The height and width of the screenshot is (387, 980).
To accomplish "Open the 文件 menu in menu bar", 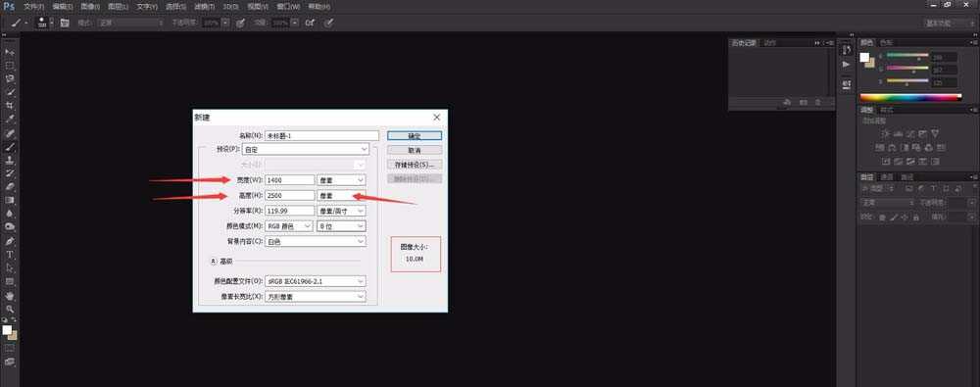I will pos(33,6).
